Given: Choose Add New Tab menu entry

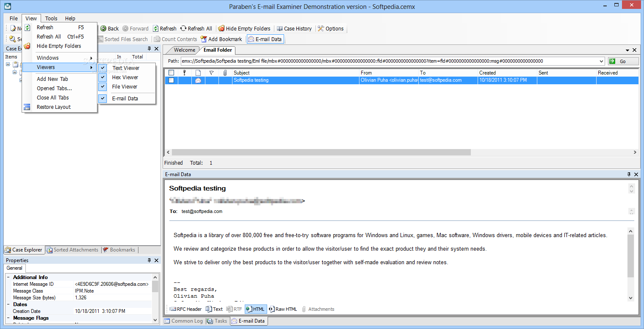Looking at the screenshot, I should [60, 79].
